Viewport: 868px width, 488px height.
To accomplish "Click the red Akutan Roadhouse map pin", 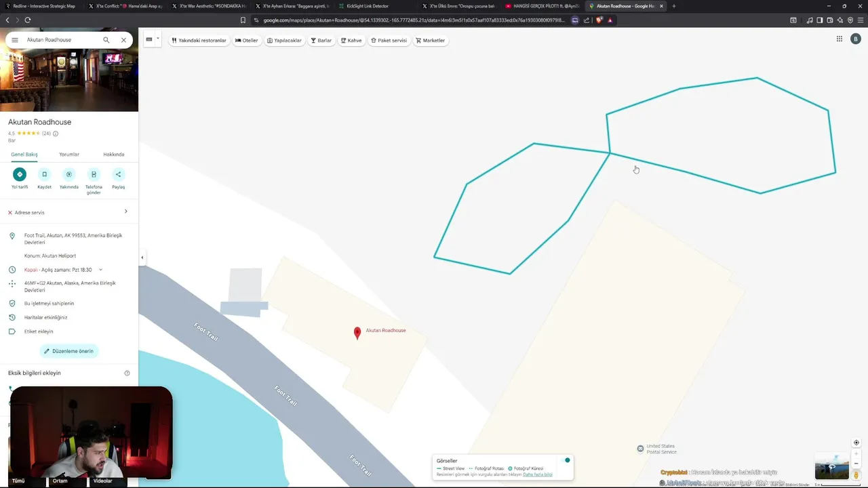I will click(357, 332).
